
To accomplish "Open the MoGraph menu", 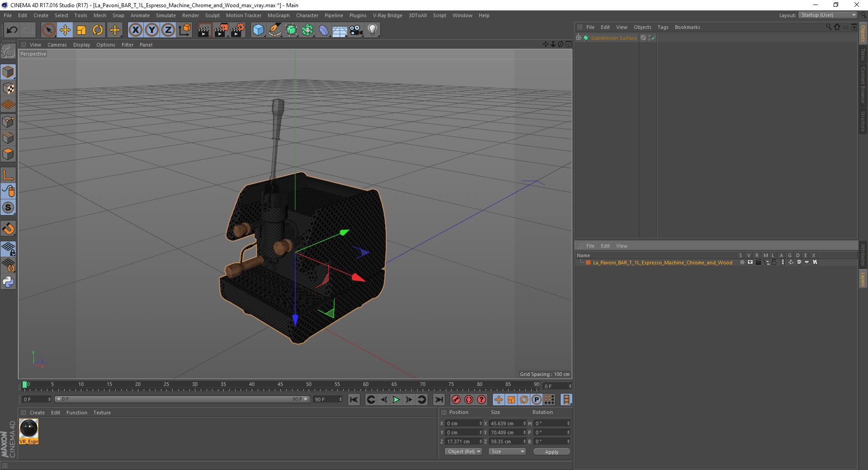I will [278, 15].
